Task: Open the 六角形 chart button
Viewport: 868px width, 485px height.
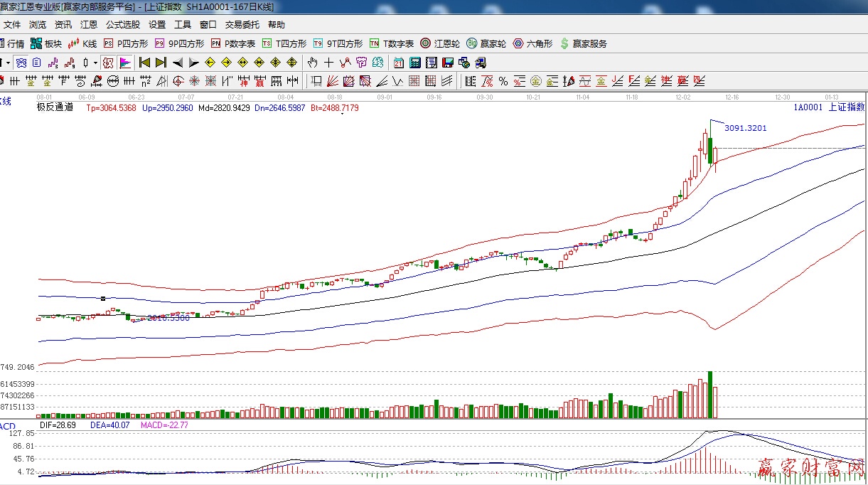Action: [x=532, y=43]
